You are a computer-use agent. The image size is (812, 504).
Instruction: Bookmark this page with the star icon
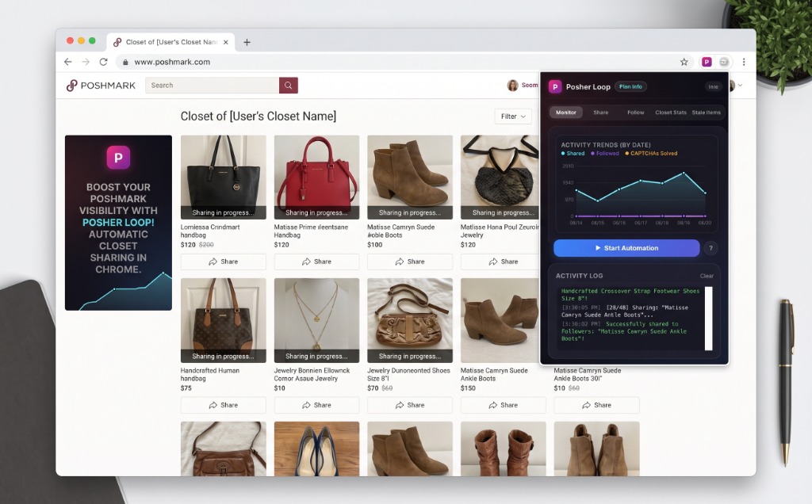pos(684,62)
